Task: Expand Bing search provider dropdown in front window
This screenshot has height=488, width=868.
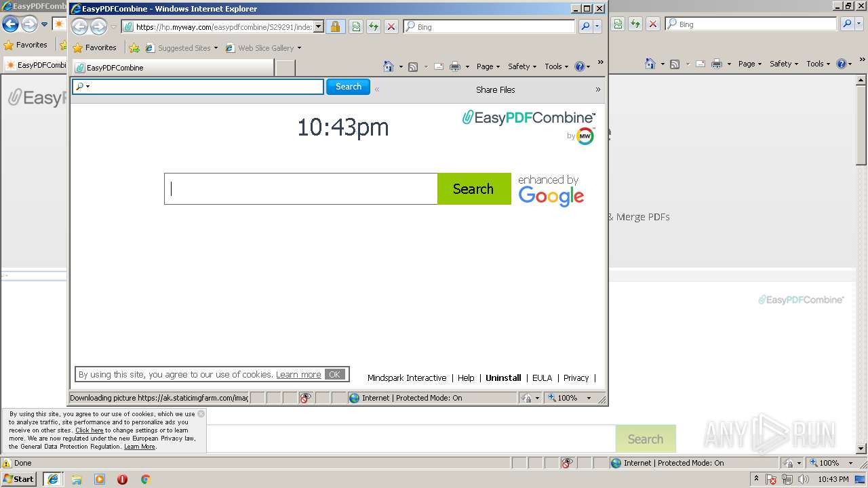Action: [597, 27]
